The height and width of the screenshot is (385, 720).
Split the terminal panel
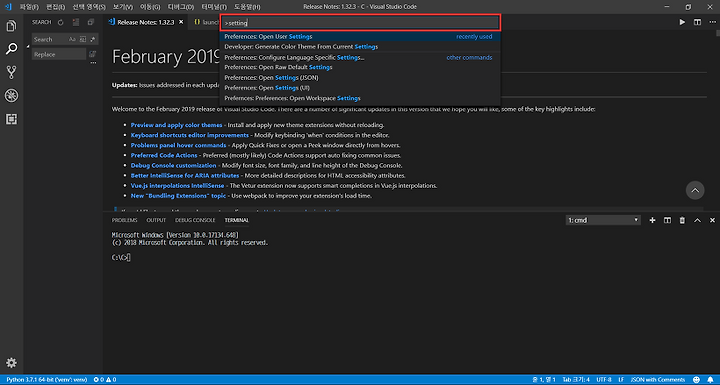667,220
